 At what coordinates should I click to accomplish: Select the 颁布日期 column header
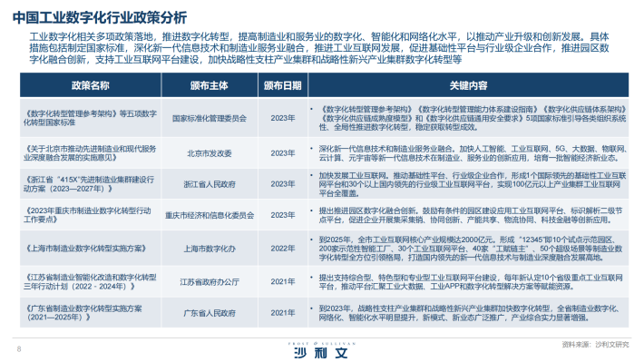(283, 85)
